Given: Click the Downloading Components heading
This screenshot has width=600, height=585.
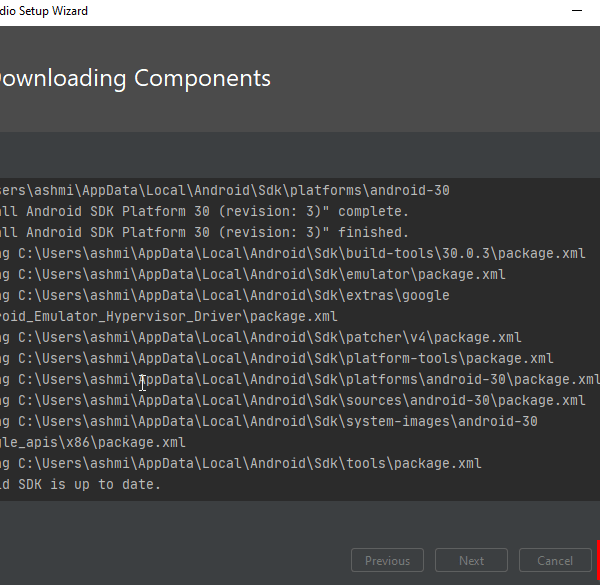Looking at the screenshot, I should [x=135, y=78].
